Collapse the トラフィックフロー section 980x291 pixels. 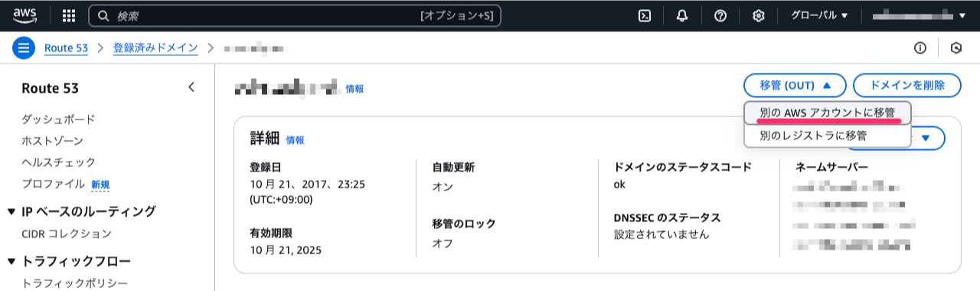pos(11,261)
